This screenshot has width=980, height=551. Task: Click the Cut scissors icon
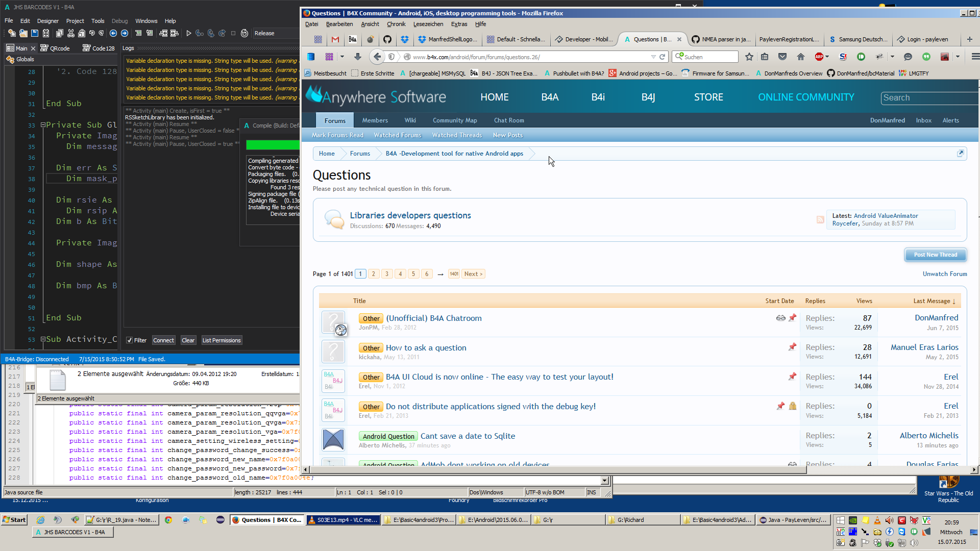71,33
